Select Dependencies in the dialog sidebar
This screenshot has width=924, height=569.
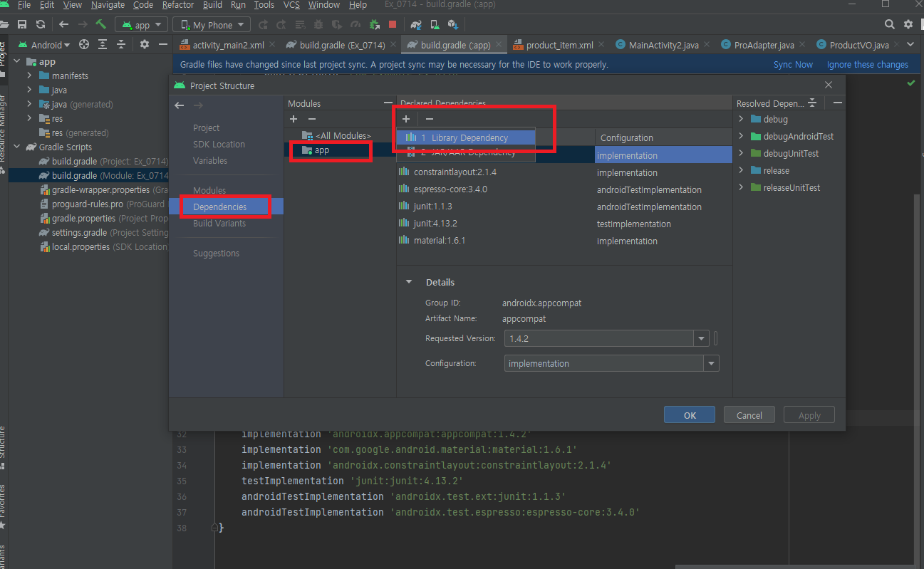click(226, 207)
